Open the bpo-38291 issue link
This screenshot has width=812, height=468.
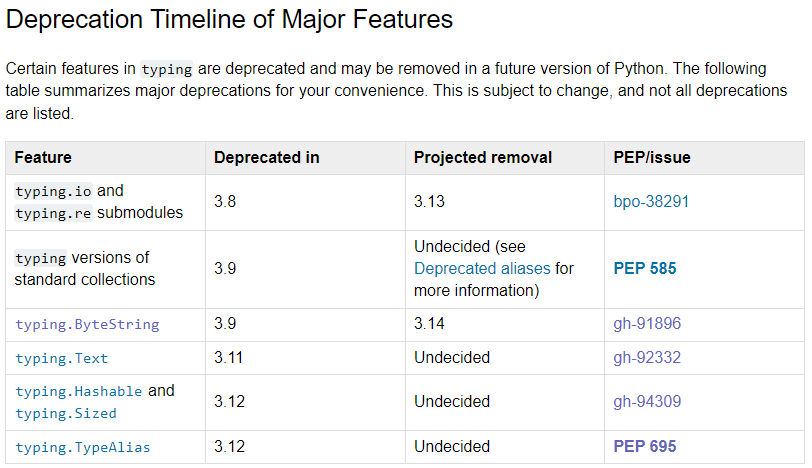[x=651, y=201]
